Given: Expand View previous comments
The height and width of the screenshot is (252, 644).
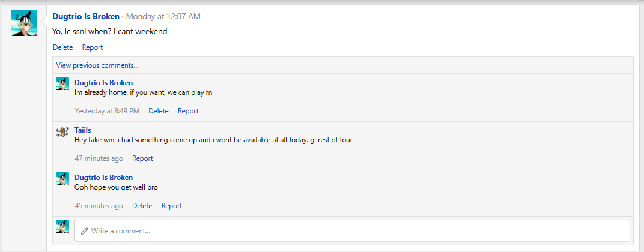Looking at the screenshot, I should click(97, 65).
